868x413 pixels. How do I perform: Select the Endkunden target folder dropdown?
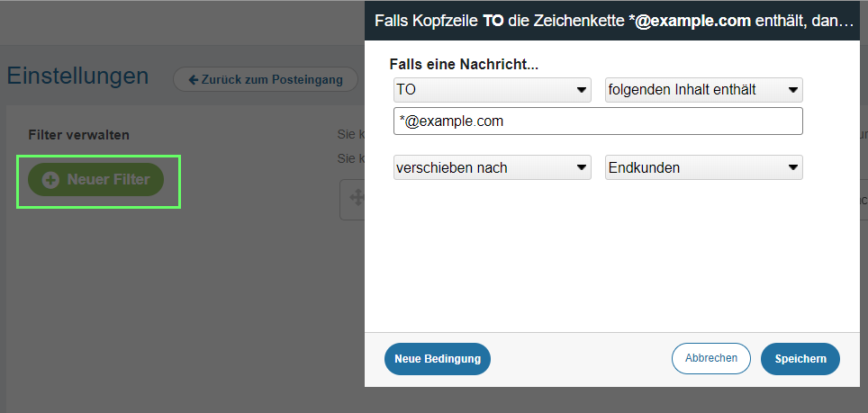[703, 167]
